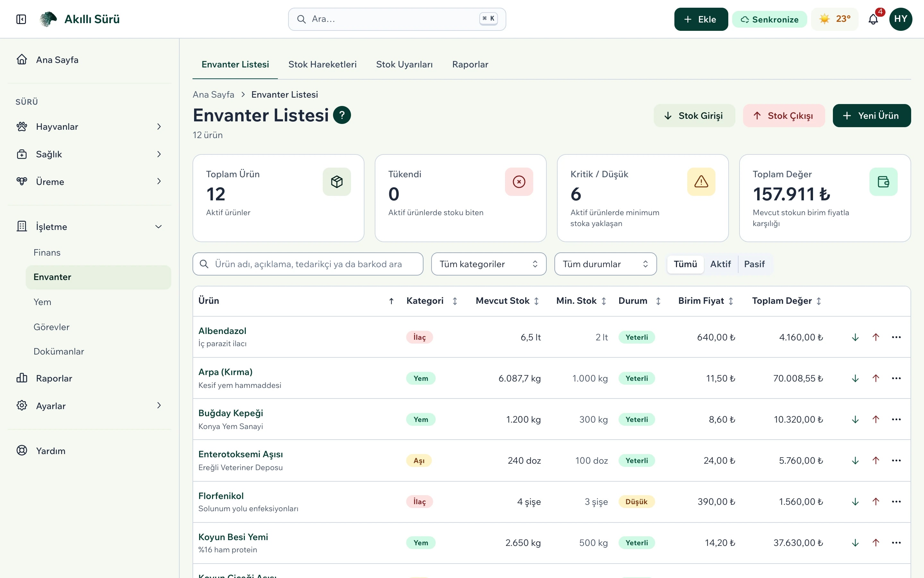
Task: Click the Kritik / Düşük warning triangle icon
Action: pos(701,181)
